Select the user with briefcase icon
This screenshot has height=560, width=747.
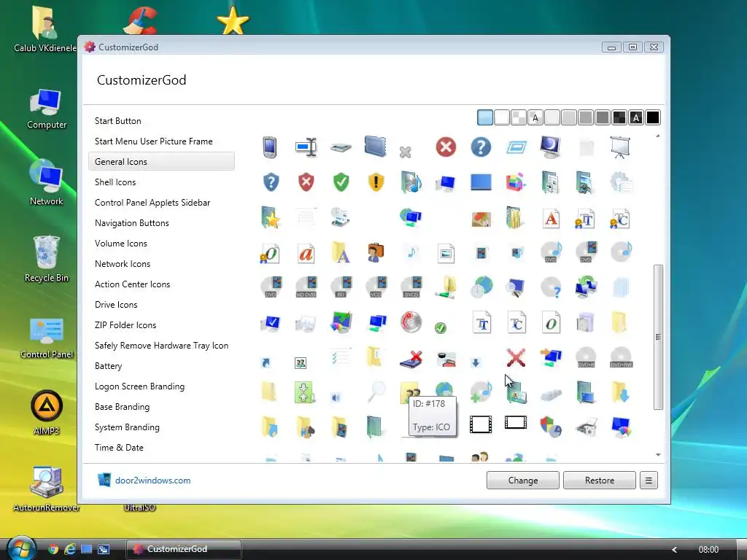376,253
